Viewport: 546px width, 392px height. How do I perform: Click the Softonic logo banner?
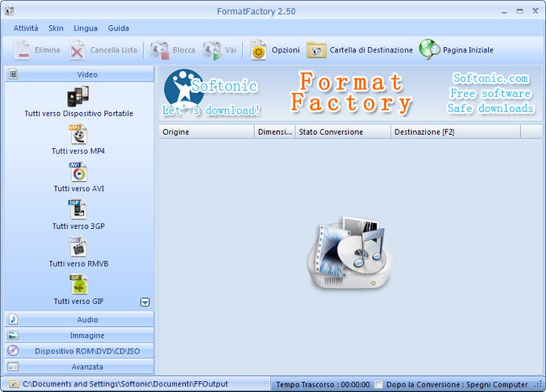(x=211, y=93)
